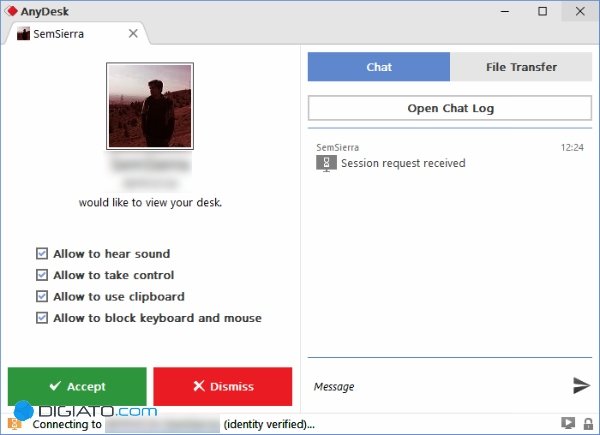Click the session request monitor icon in chat
The width and height of the screenshot is (600, 435).
(326, 163)
